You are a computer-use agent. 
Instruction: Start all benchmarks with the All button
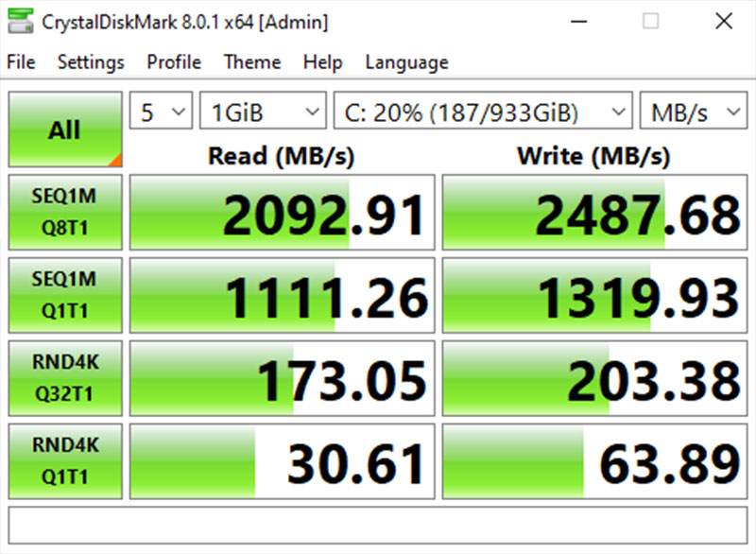(65, 130)
